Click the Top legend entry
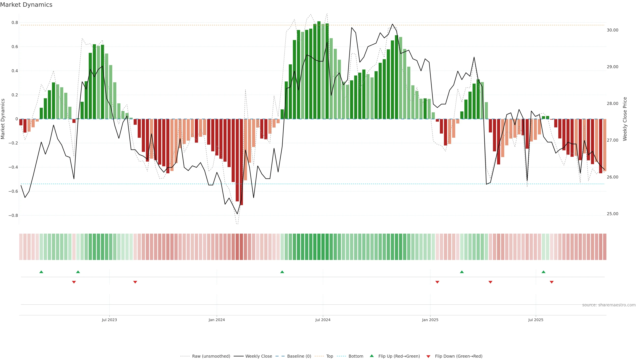This screenshot has height=362, width=644. click(330, 356)
